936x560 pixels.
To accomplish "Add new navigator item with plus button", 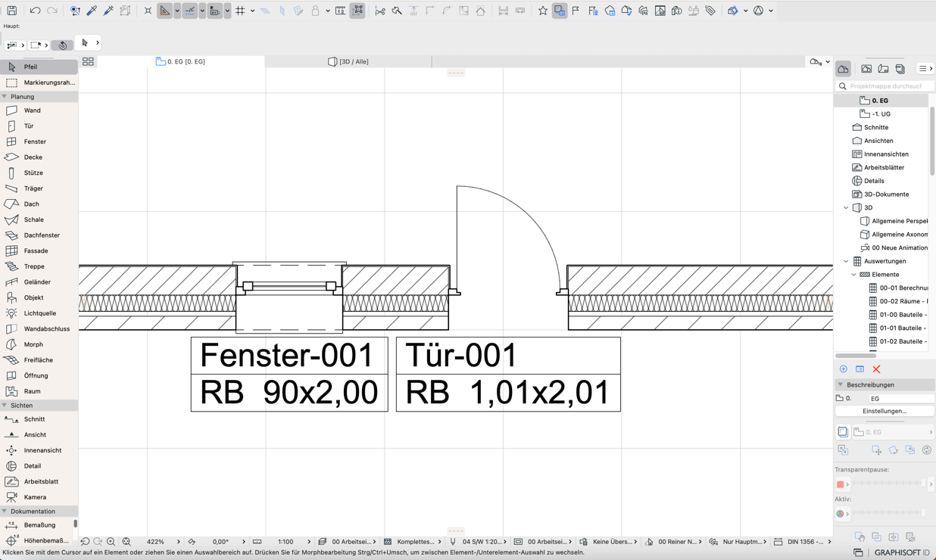I will tap(844, 369).
